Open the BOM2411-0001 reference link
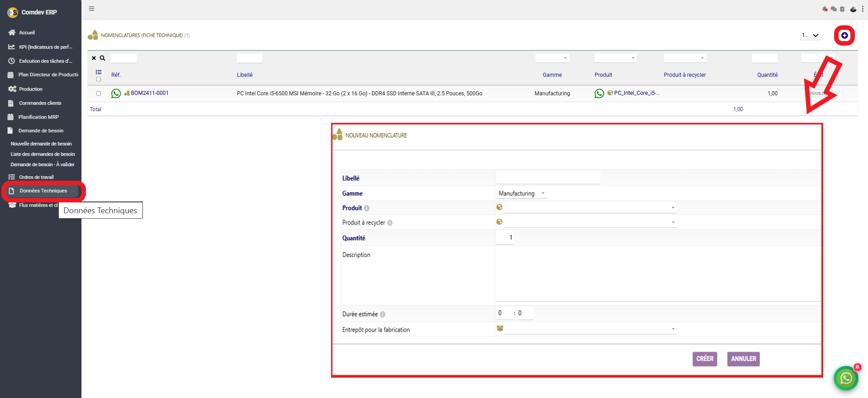The height and width of the screenshot is (398, 868). (x=150, y=93)
